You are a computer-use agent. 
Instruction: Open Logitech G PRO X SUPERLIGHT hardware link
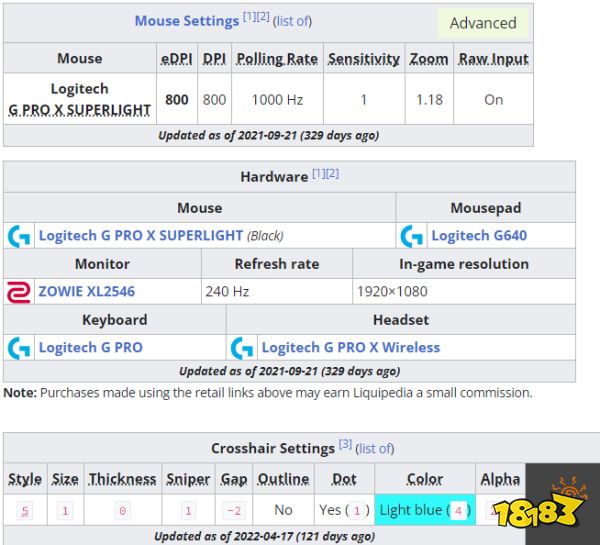coord(141,235)
